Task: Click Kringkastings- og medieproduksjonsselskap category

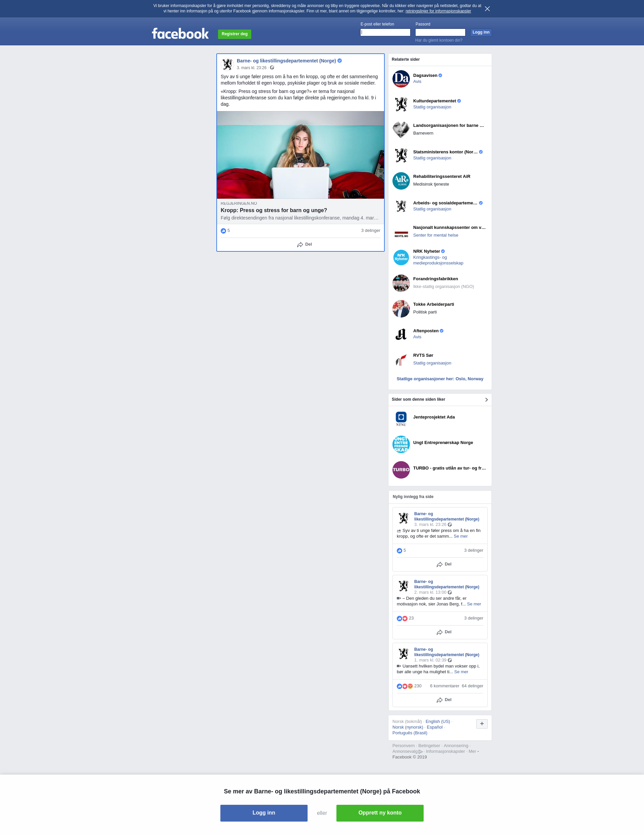Action: 438,260
